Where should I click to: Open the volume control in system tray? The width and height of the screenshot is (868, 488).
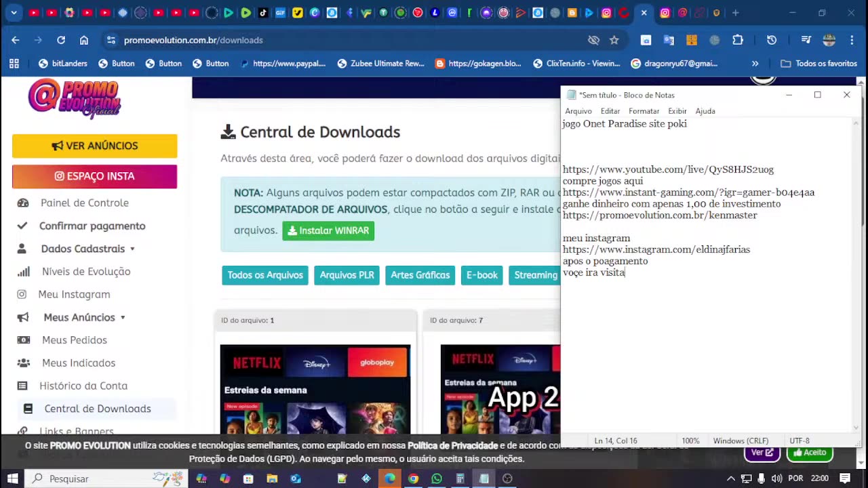click(x=776, y=479)
